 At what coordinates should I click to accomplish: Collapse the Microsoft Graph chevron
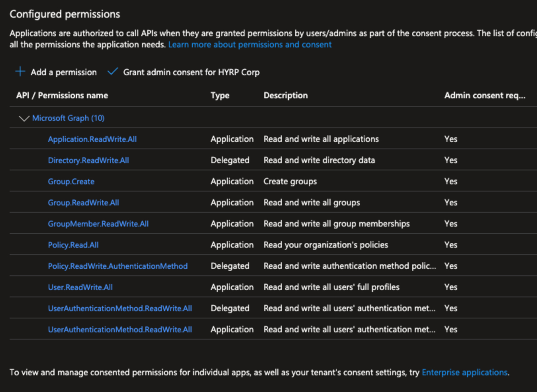[x=24, y=119]
